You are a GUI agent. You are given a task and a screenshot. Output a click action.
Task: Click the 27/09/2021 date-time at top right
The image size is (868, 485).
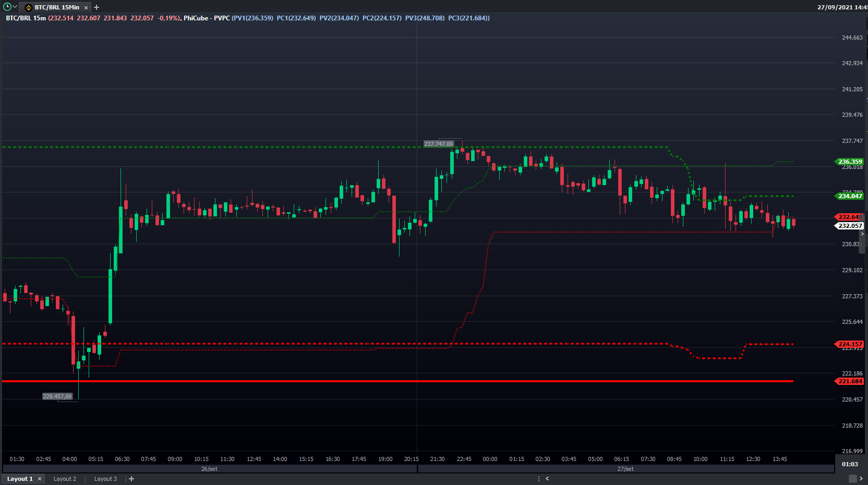pos(842,7)
